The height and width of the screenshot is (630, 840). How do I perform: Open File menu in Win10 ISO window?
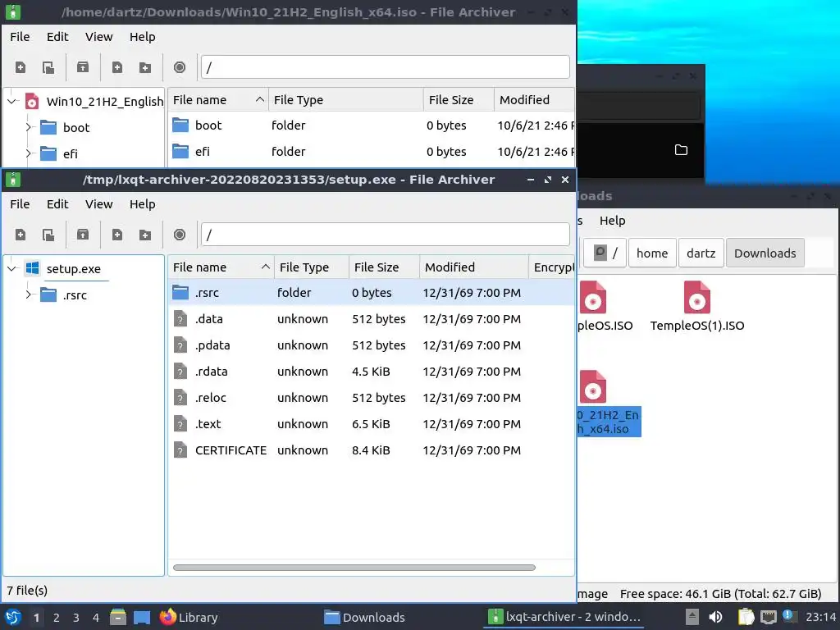[20, 37]
